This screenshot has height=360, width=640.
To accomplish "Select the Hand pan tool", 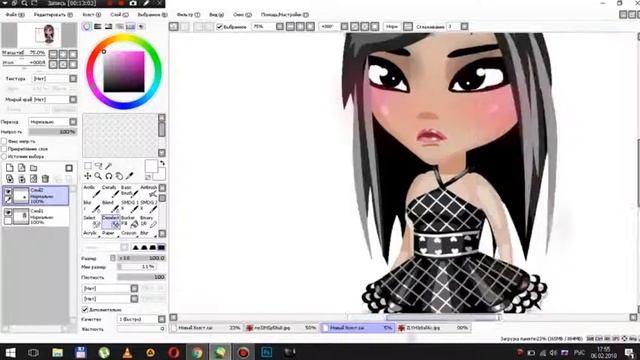I will tap(119, 176).
